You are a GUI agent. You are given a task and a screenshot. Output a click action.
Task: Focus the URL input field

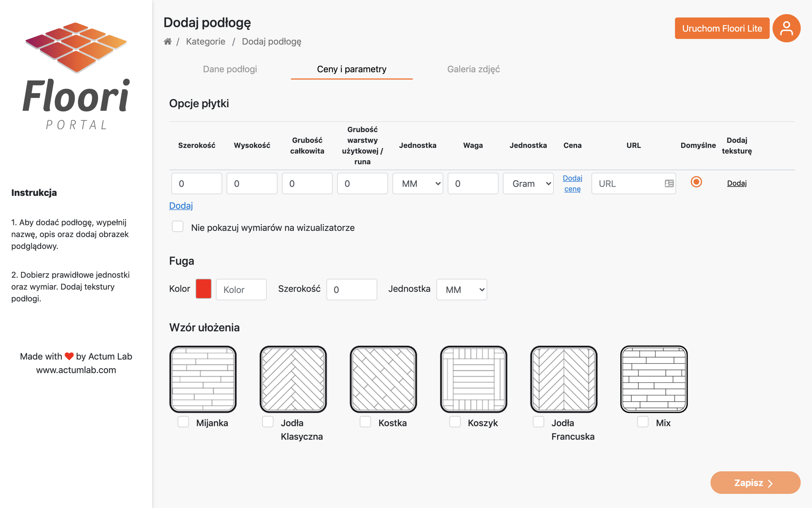point(634,183)
